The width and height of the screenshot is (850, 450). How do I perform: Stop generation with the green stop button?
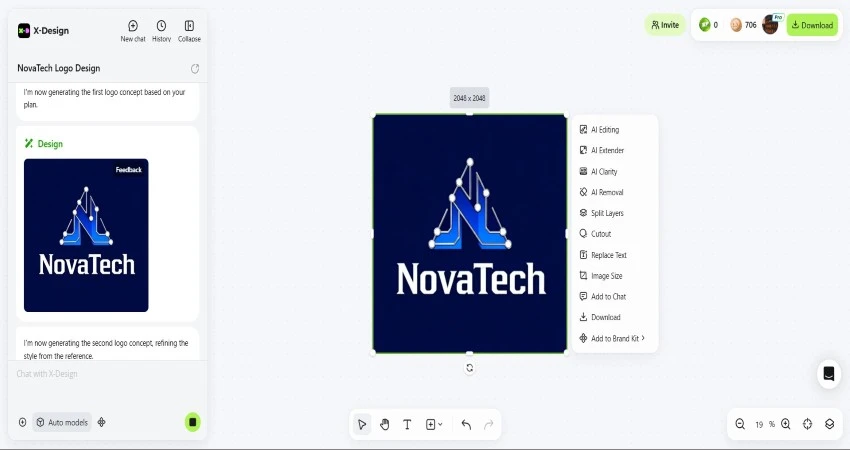[192, 422]
